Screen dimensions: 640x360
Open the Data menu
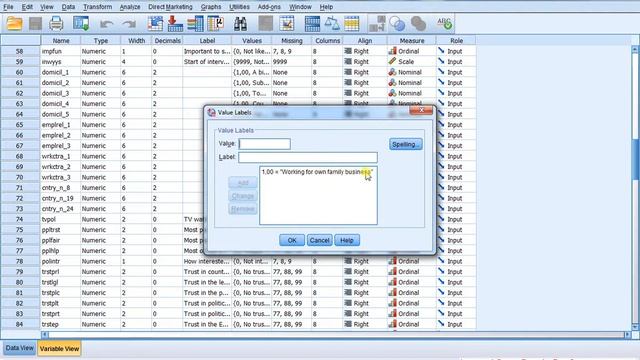(68, 7)
